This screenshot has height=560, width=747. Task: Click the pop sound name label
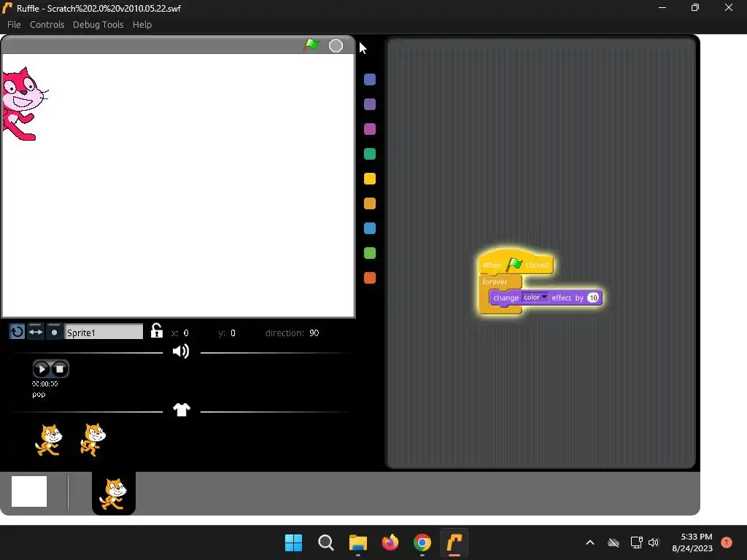click(39, 394)
